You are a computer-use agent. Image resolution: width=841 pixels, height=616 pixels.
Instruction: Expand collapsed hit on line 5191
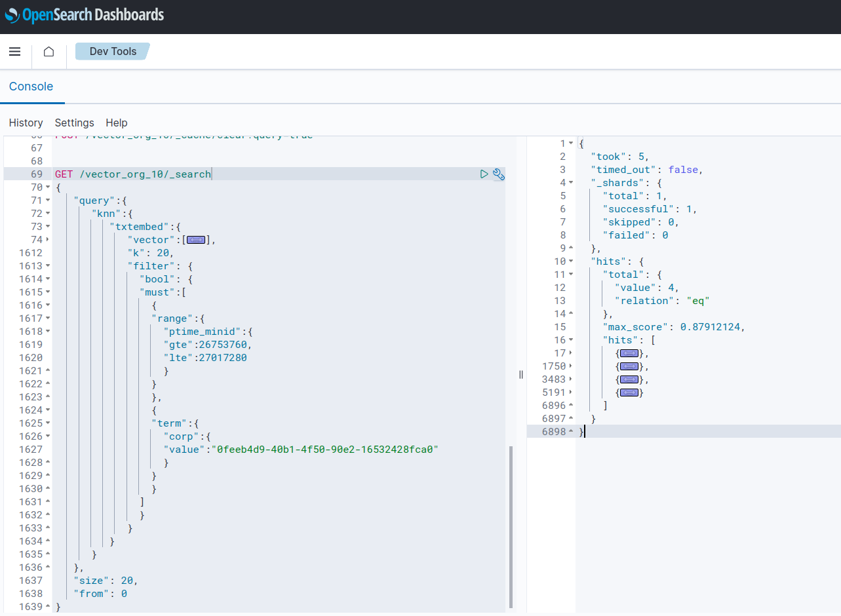coord(629,393)
